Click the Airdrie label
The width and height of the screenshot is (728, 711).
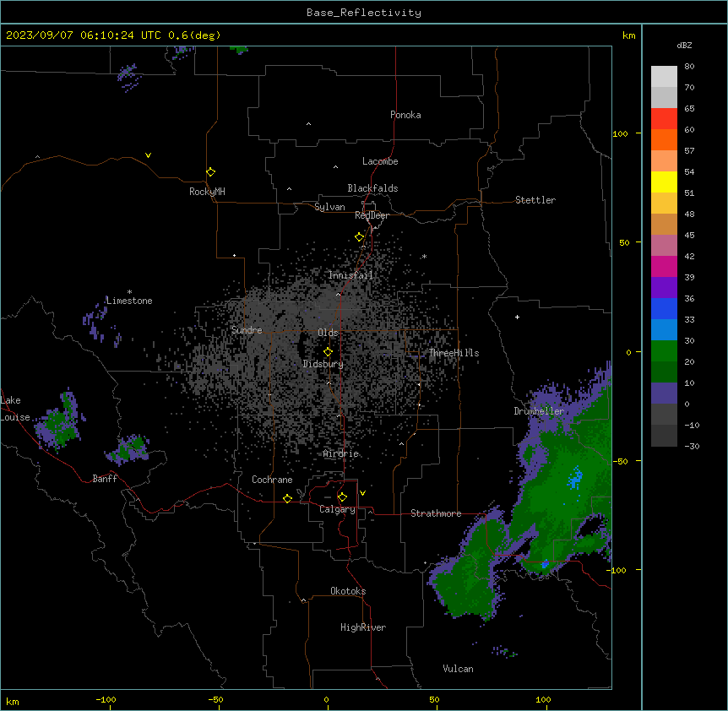[x=341, y=453]
